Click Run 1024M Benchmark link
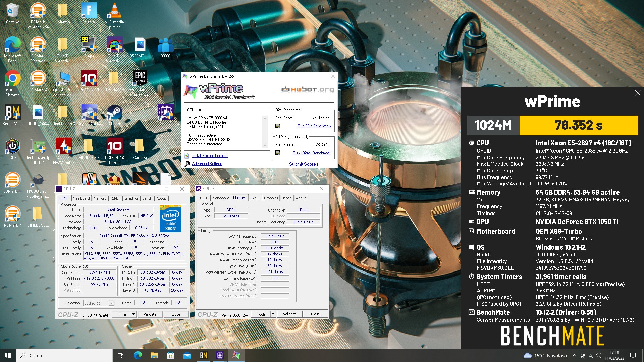 tap(312, 153)
